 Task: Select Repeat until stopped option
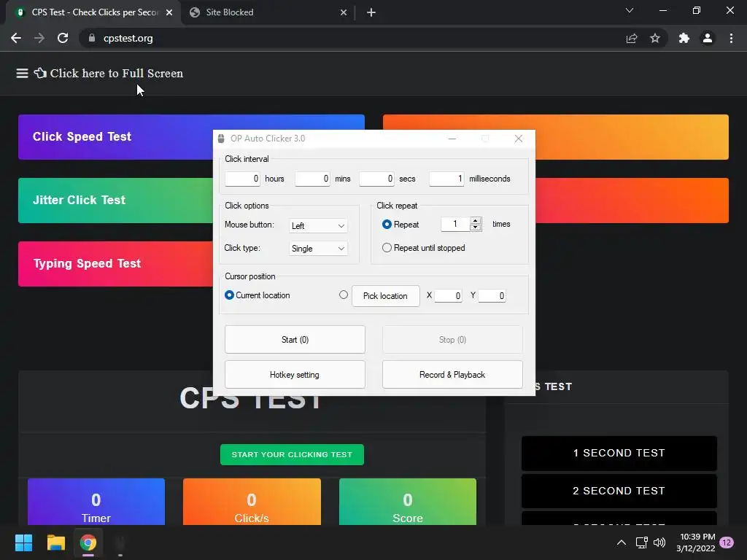[387, 248]
